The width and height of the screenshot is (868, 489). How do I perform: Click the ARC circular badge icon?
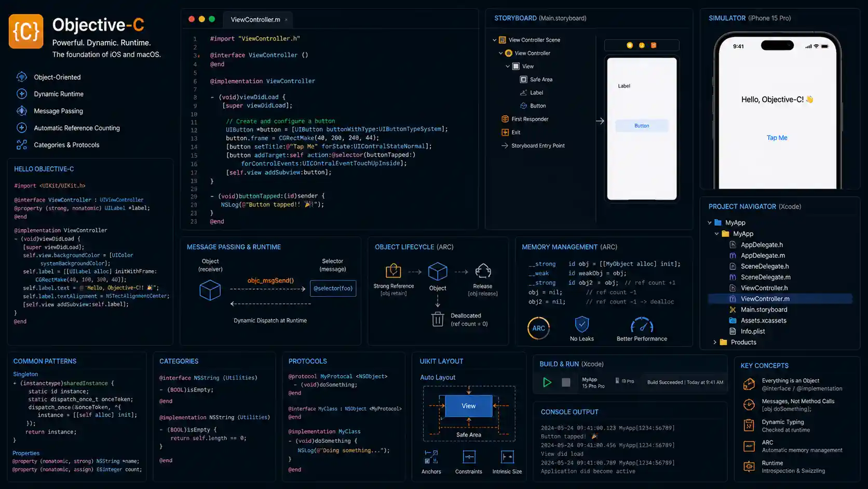click(538, 328)
